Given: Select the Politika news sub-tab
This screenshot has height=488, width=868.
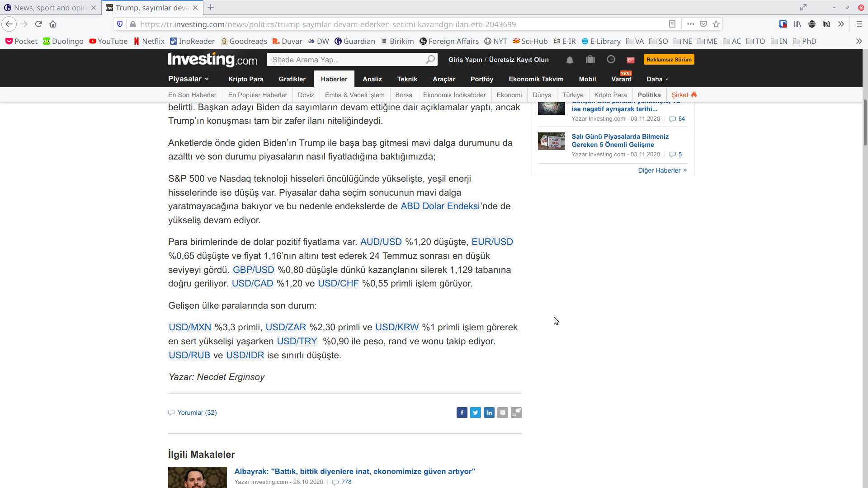Looking at the screenshot, I should [x=649, y=95].
